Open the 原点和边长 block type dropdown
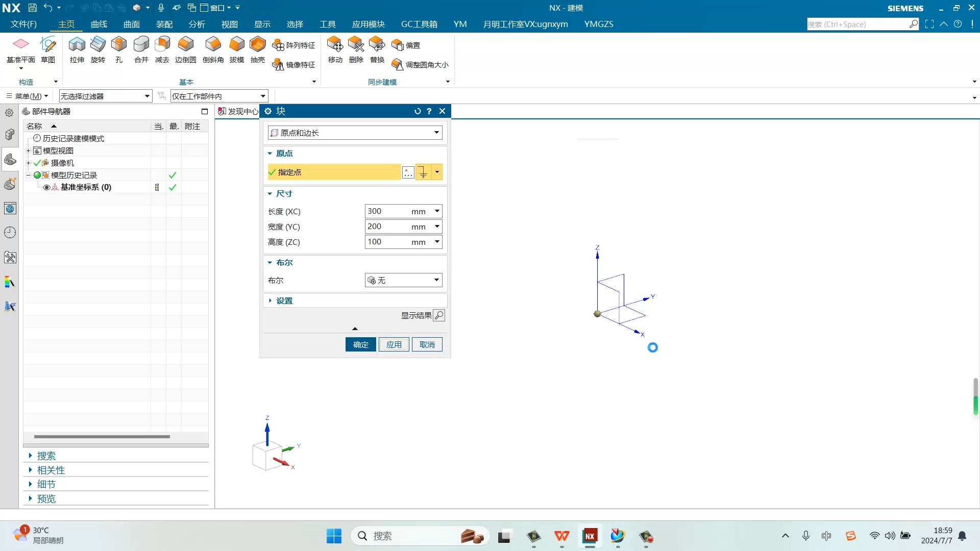This screenshot has width=980, height=551. (x=355, y=133)
